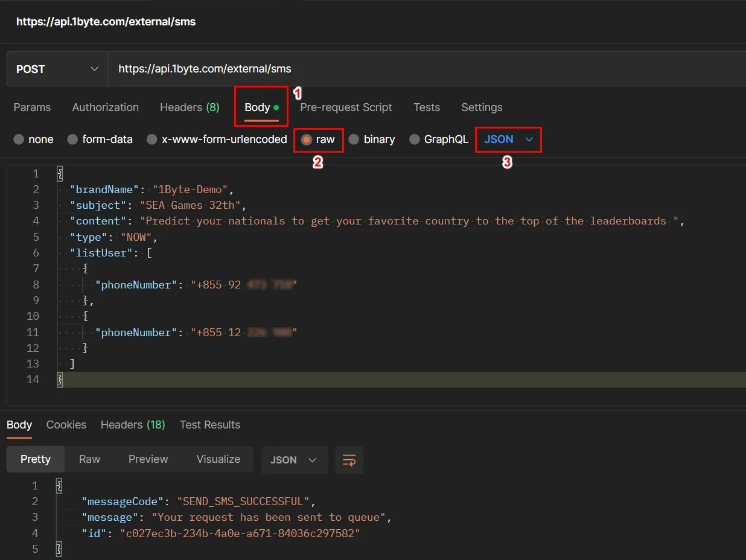
Task: Select the Pretty response view
Action: tap(36, 459)
